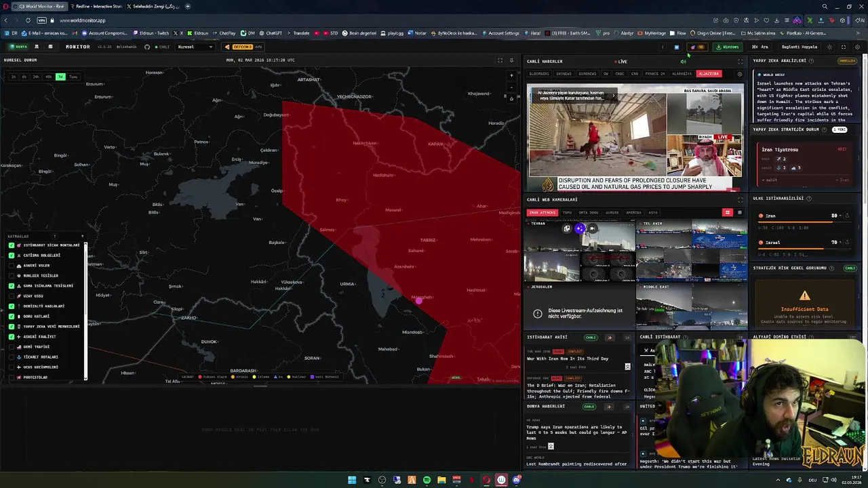Open 'War With Iran Now In Its Third Day'

pyautogui.click(x=568, y=359)
